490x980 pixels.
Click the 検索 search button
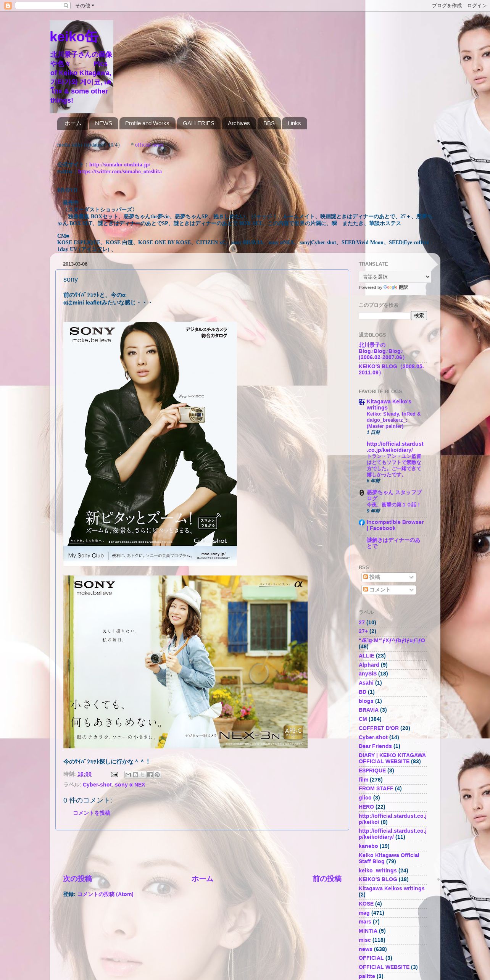tap(419, 315)
